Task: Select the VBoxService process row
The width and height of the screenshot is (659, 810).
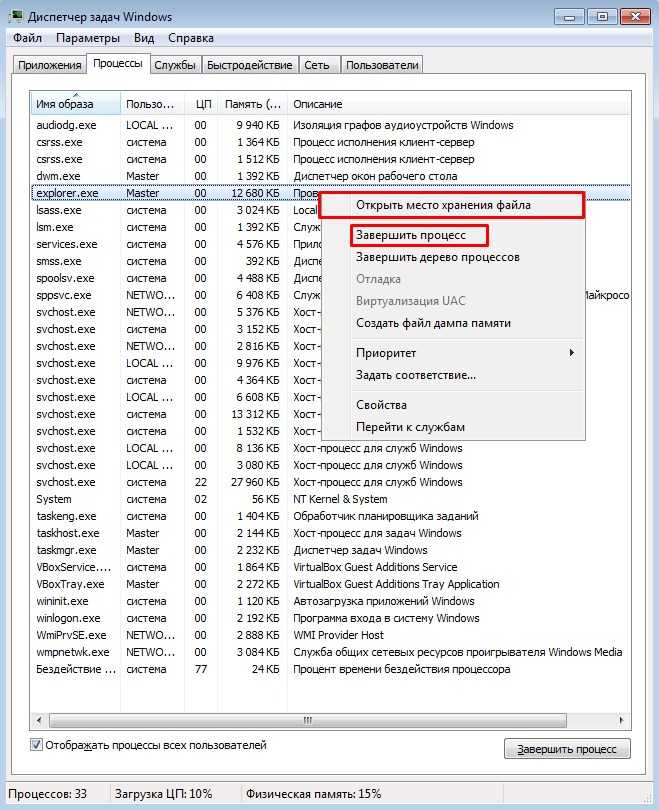Action: point(331,568)
